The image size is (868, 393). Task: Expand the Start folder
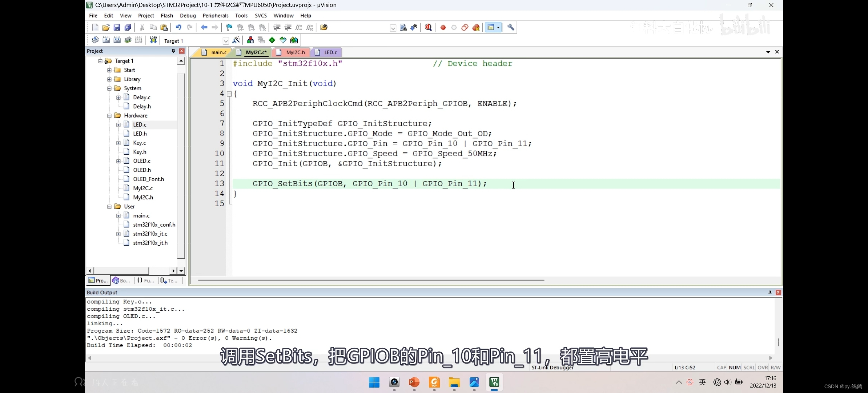(109, 70)
